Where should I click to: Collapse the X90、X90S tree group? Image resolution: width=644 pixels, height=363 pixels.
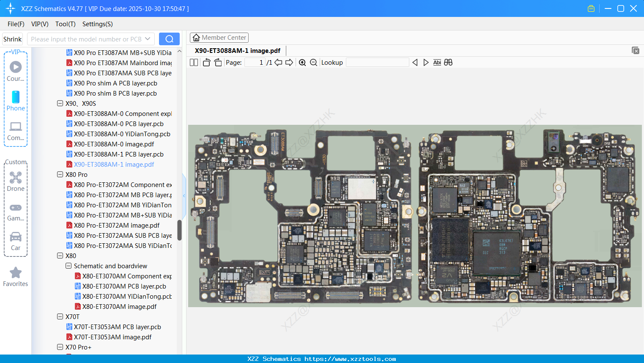pyautogui.click(x=60, y=103)
